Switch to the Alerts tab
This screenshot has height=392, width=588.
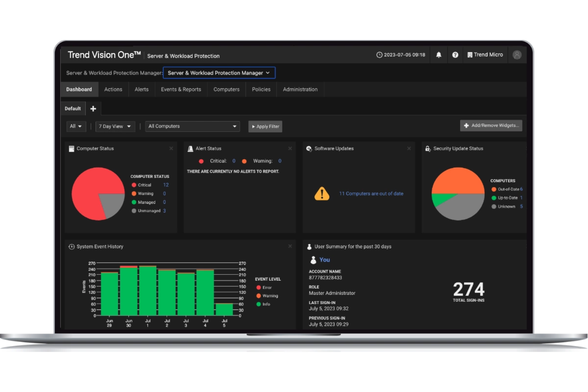[141, 89]
